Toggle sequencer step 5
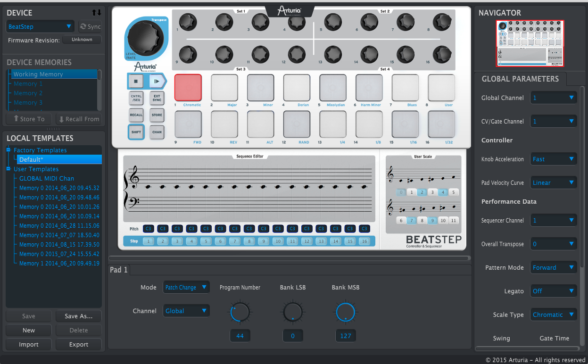Image resolution: width=588 pixels, height=364 pixels. click(206, 241)
